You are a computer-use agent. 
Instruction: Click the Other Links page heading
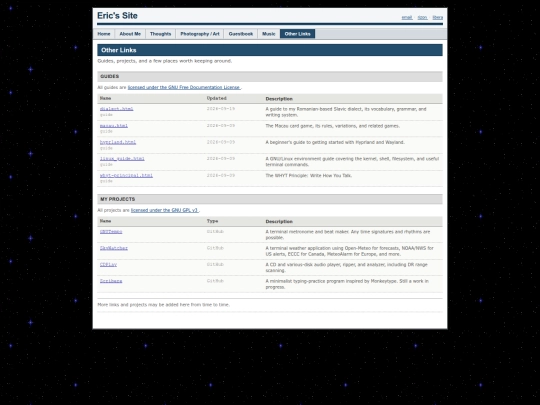[x=270, y=50]
